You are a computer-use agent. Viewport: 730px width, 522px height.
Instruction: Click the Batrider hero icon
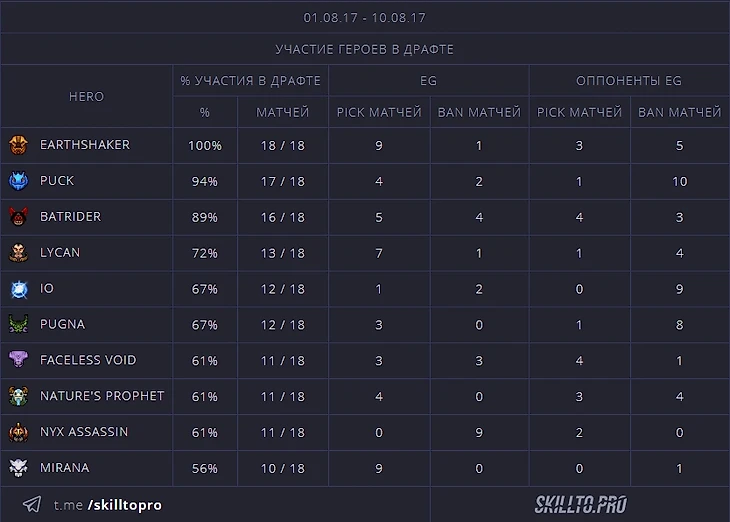pyautogui.click(x=18, y=217)
